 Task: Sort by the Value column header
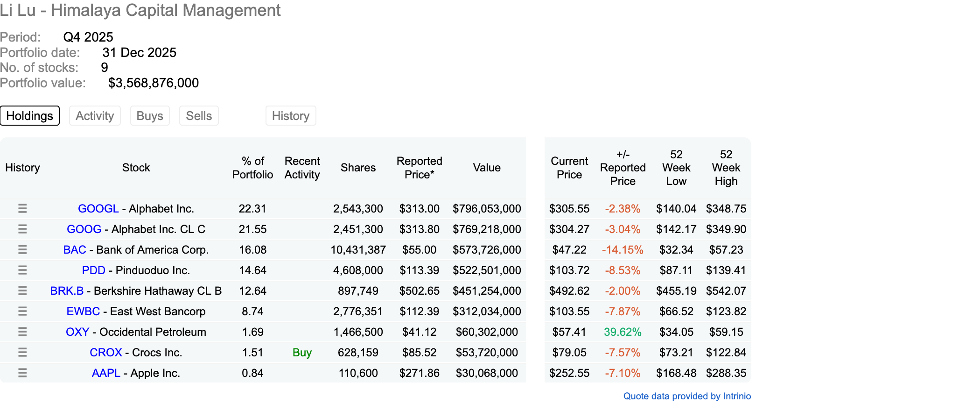pyautogui.click(x=487, y=168)
